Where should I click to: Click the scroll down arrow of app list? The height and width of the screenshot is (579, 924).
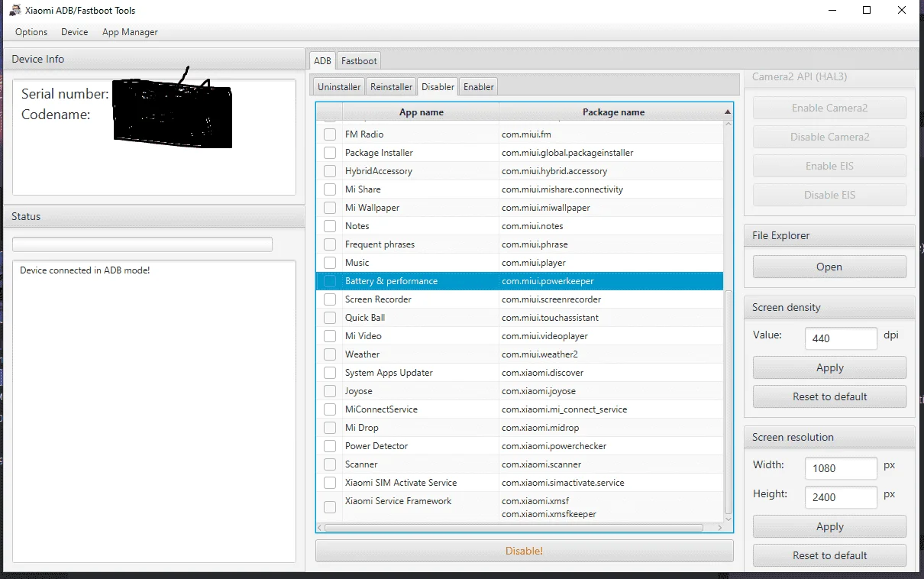coord(728,519)
